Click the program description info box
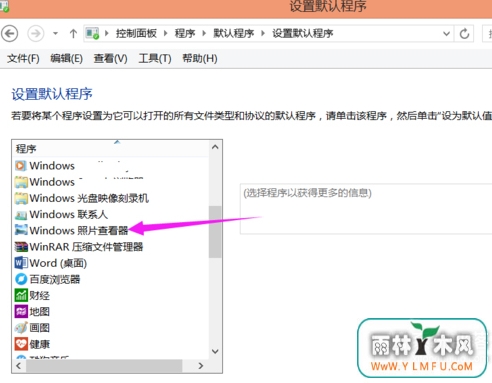492x383 pixels. tap(366, 209)
